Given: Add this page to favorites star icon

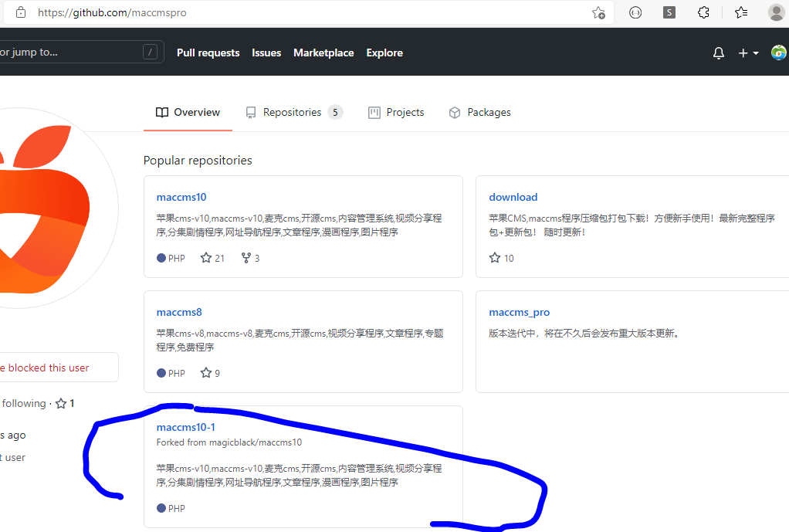Looking at the screenshot, I should pos(598,12).
